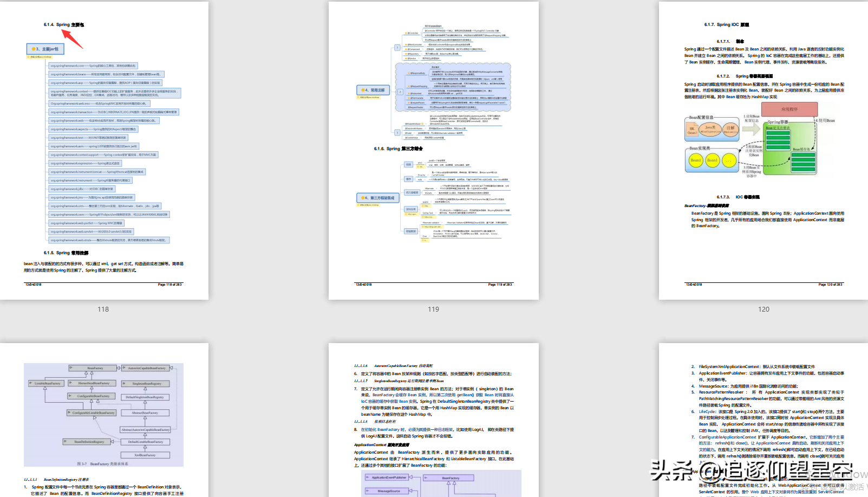Select the thumbnail showing the BeanFactory class diagram

click(x=104, y=420)
